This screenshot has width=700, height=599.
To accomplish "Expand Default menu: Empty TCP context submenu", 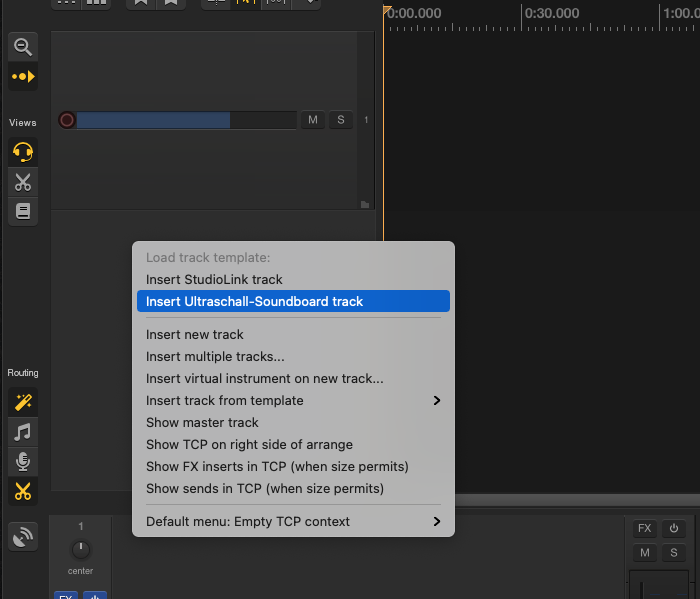I will (x=293, y=522).
